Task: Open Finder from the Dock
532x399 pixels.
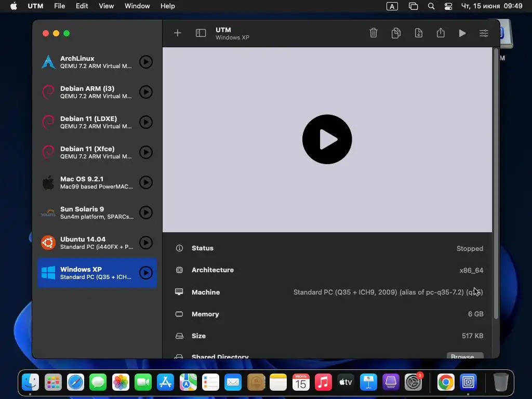Action: (x=31, y=382)
